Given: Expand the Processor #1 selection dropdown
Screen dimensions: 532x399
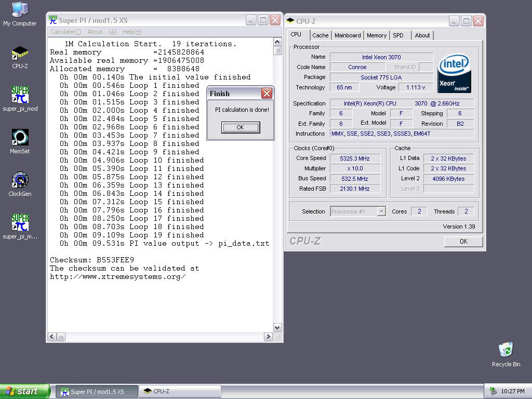Looking at the screenshot, I should [x=381, y=211].
